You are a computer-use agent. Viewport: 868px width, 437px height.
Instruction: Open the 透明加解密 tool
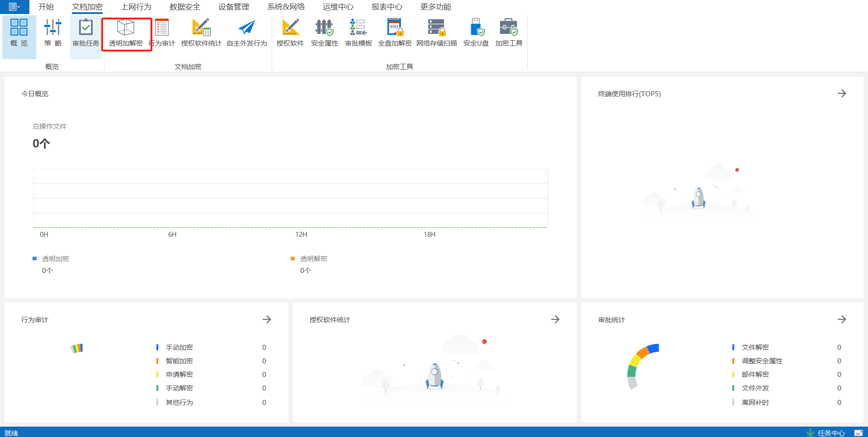[x=126, y=33]
